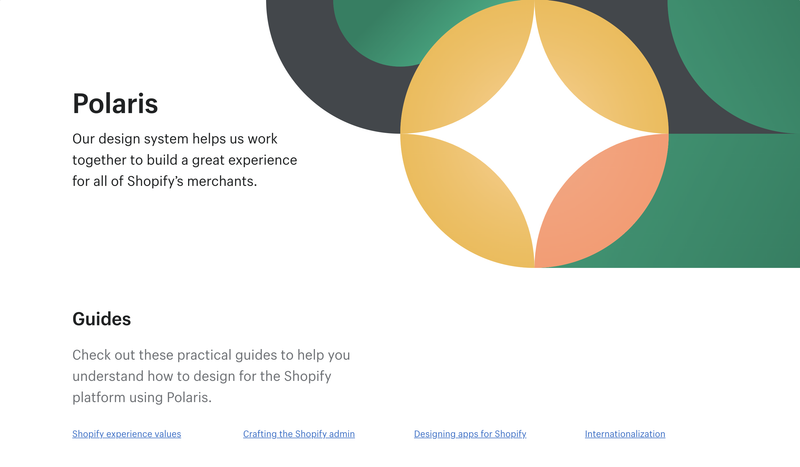Image resolution: width=800 pixels, height=467 pixels.
Task: Click the Guides section heading
Action: pos(102,319)
